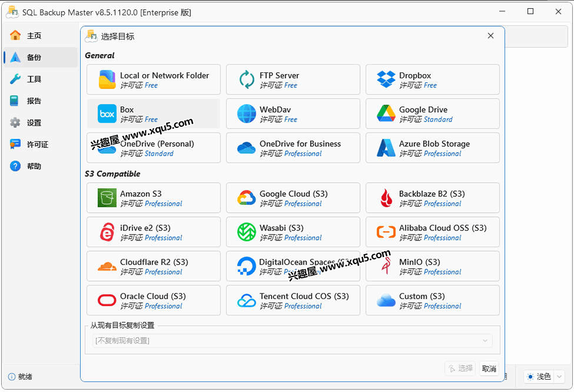Image resolution: width=574 pixels, height=392 pixels.
Task: Open the 报告 sidebar menu item
Action: [x=40, y=101]
